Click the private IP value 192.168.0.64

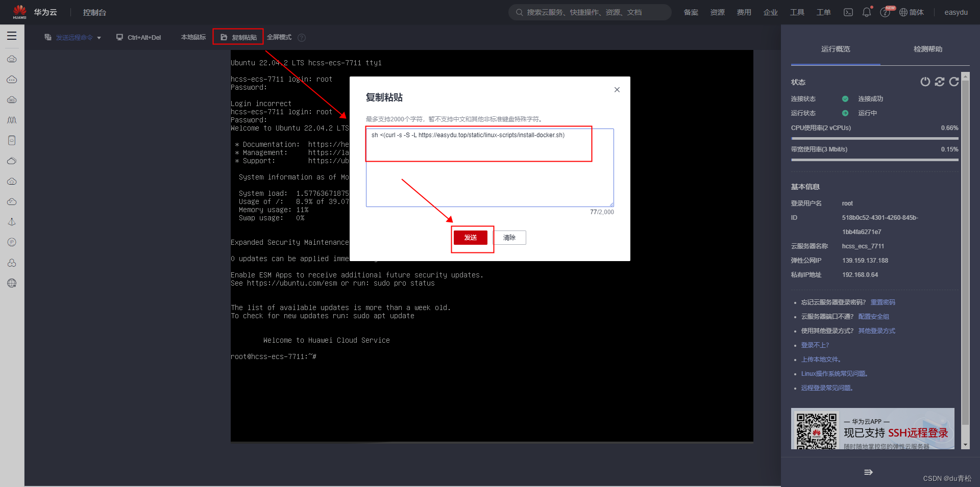[x=860, y=275]
